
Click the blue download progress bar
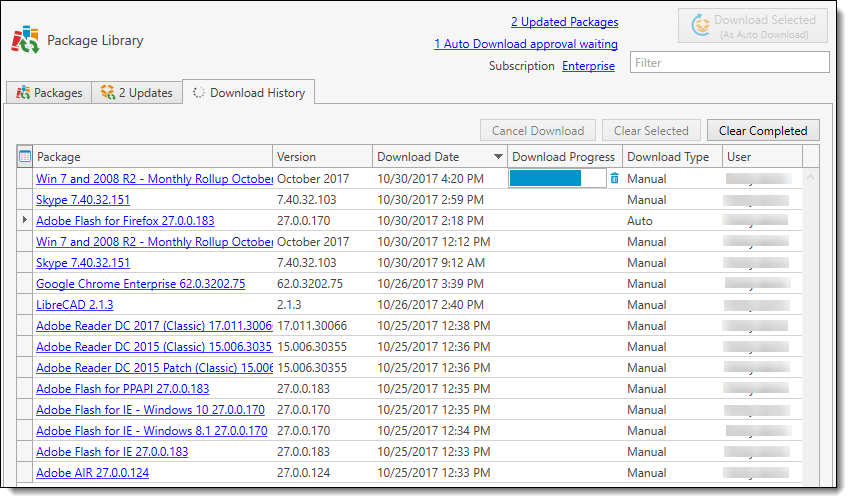[545, 178]
